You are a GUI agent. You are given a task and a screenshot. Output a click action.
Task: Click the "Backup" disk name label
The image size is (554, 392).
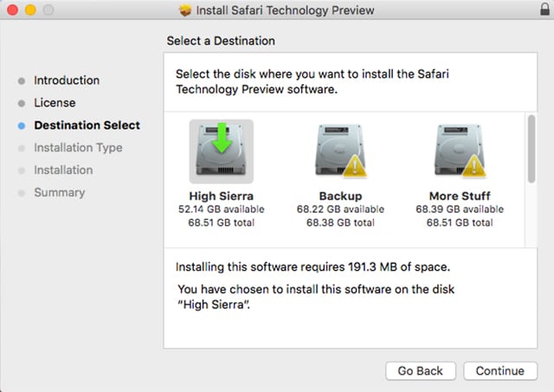tap(340, 196)
